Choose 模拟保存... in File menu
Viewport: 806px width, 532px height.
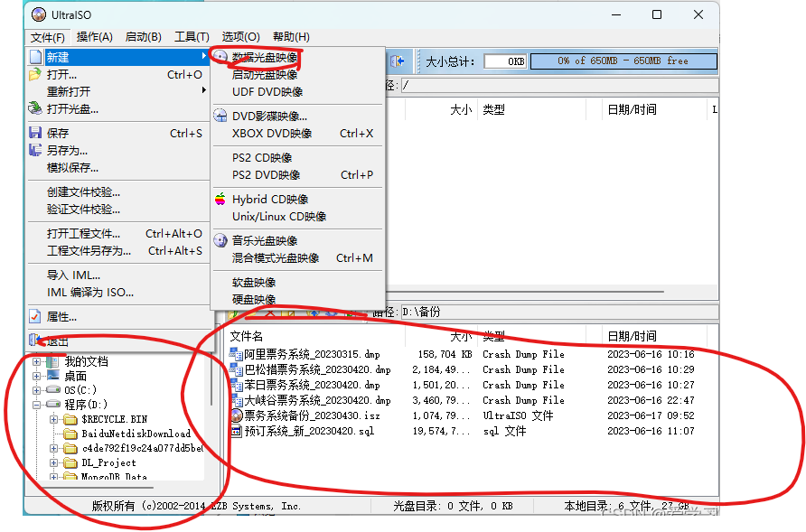pos(118,168)
